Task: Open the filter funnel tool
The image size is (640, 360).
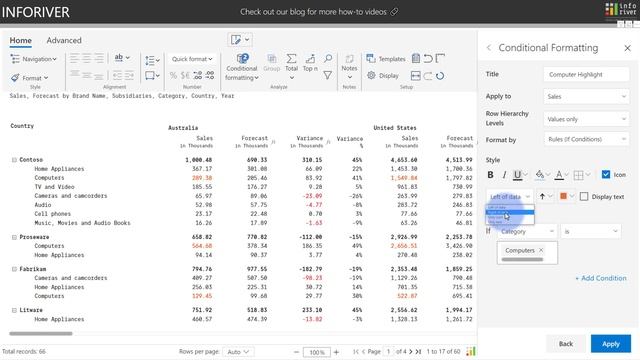Action: (x=327, y=76)
